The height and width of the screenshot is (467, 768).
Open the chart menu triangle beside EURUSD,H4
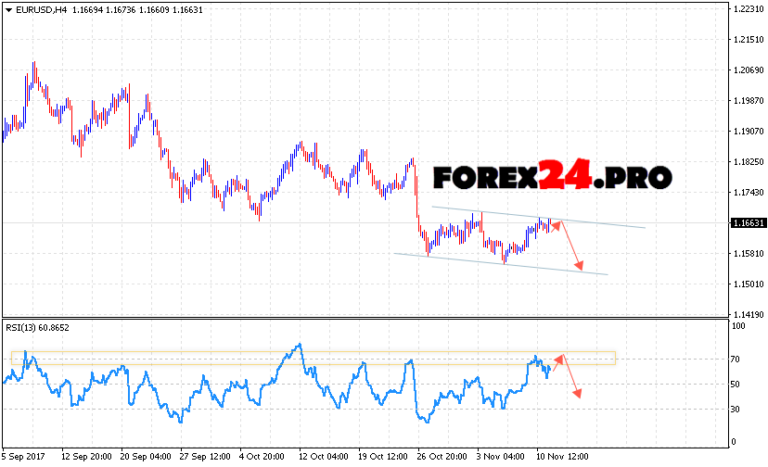(8, 7)
